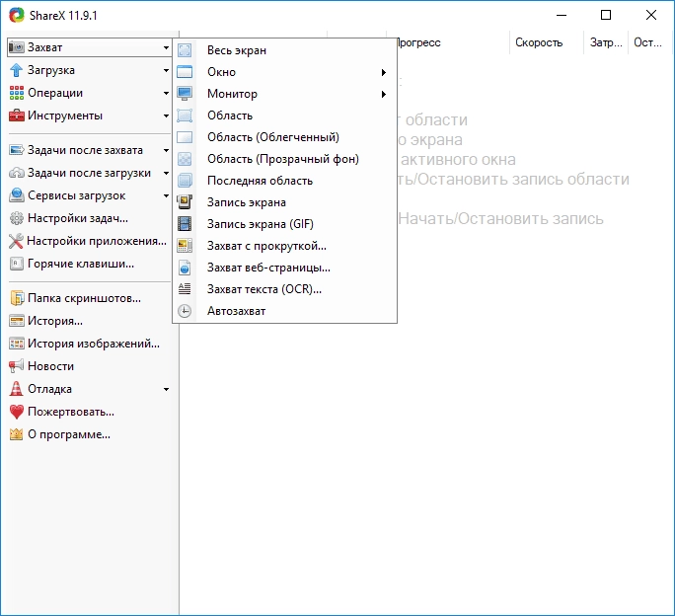
Task: Click the Пожертвовать… link in the sidebar
Action: (x=89, y=412)
